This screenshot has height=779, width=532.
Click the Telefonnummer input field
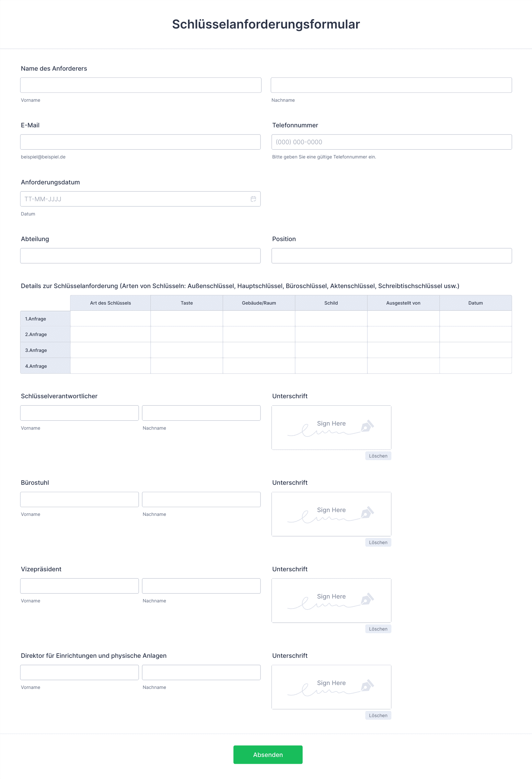(x=391, y=142)
